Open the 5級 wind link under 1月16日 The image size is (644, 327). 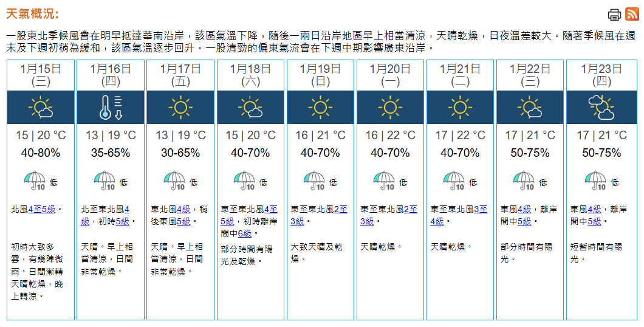click(x=122, y=221)
